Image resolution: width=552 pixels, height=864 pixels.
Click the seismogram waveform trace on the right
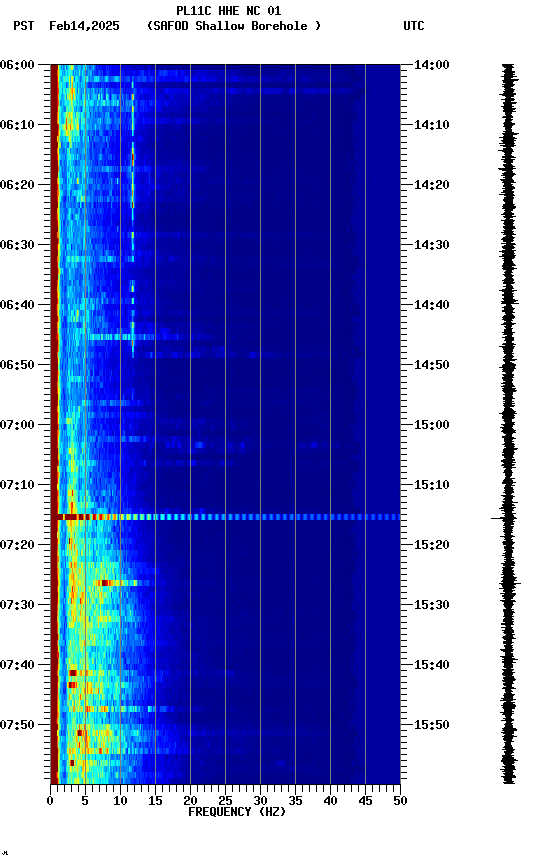pyautogui.click(x=508, y=424)
